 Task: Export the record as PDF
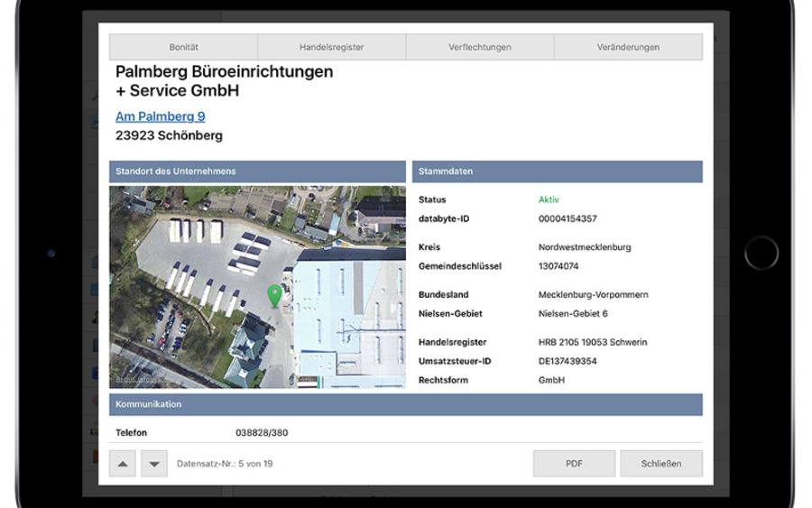(x=574, y=464)
